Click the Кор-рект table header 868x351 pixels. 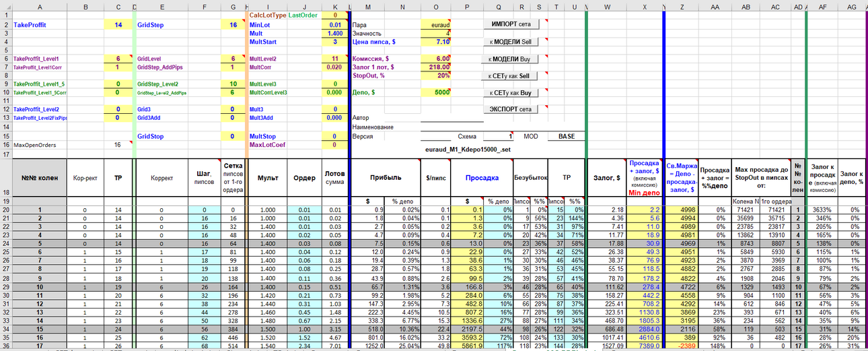pyautogui.click(x=85, y=178)
